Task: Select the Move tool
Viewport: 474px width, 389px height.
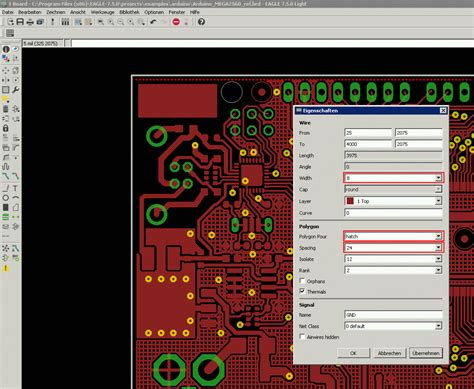Action: pos(6,71)
